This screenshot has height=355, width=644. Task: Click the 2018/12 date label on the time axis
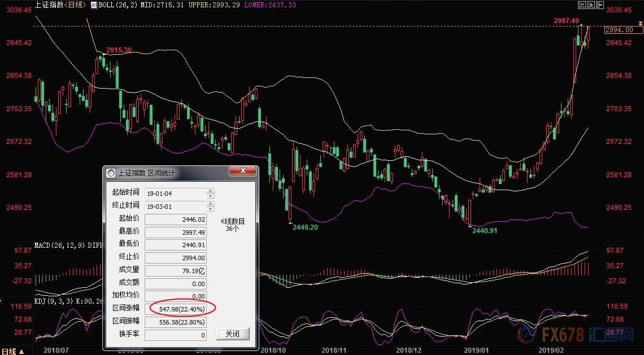pyautogui.click(x=408, y=350)
